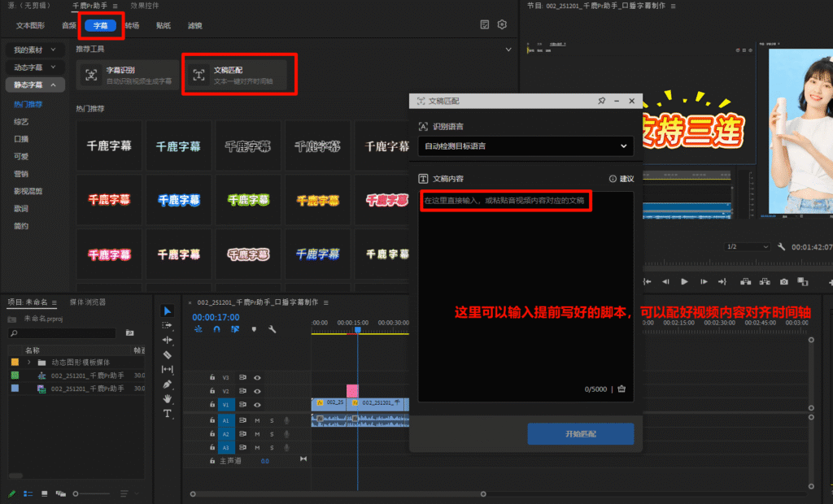Open the 效果控件 panel tab
This screenshot has width=833, height=504.
click(x=145, y=6)
